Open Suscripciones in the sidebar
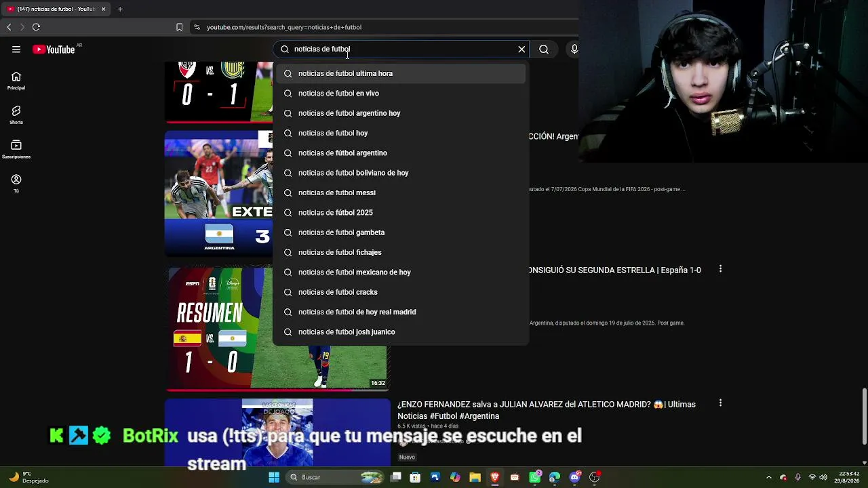868x488 pixels. tap(16, 149)
